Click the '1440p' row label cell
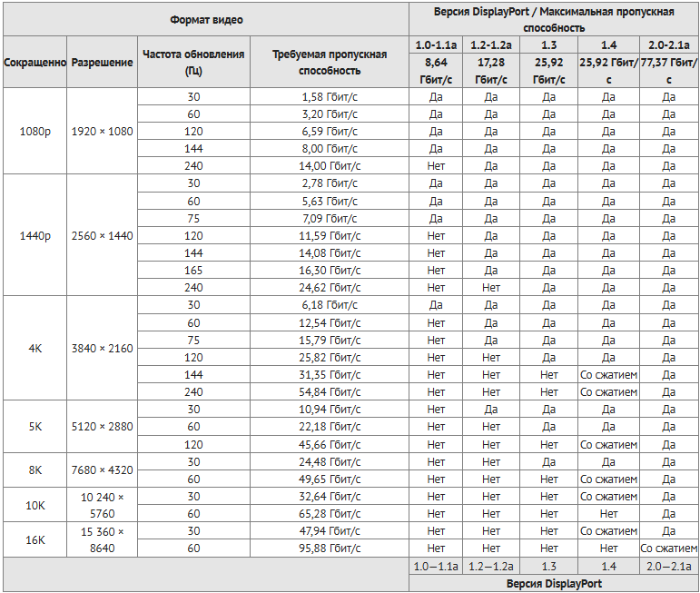 (x=35, y=235)
